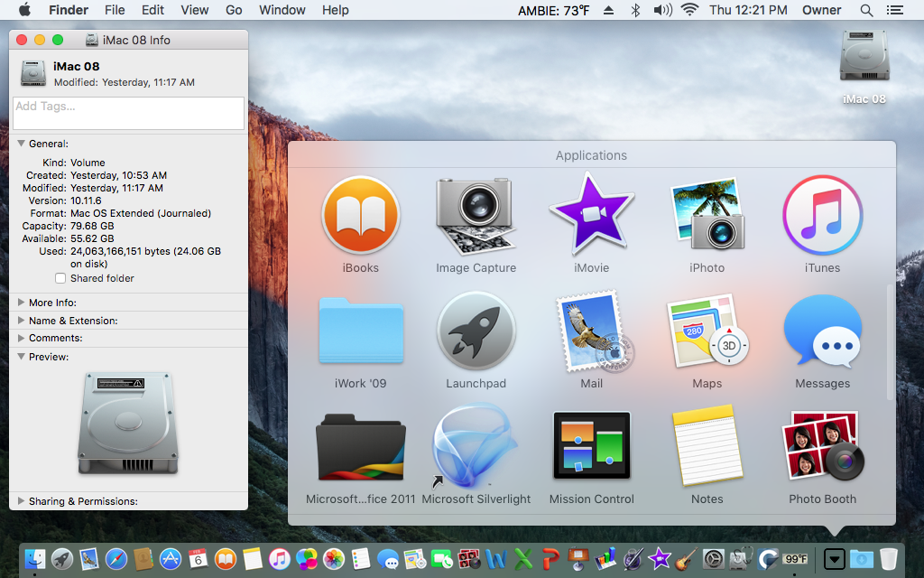This screenshot has width=924, height=578.
Task: Open the File menu
Action: pyautogui.click(x=115, y=10)
